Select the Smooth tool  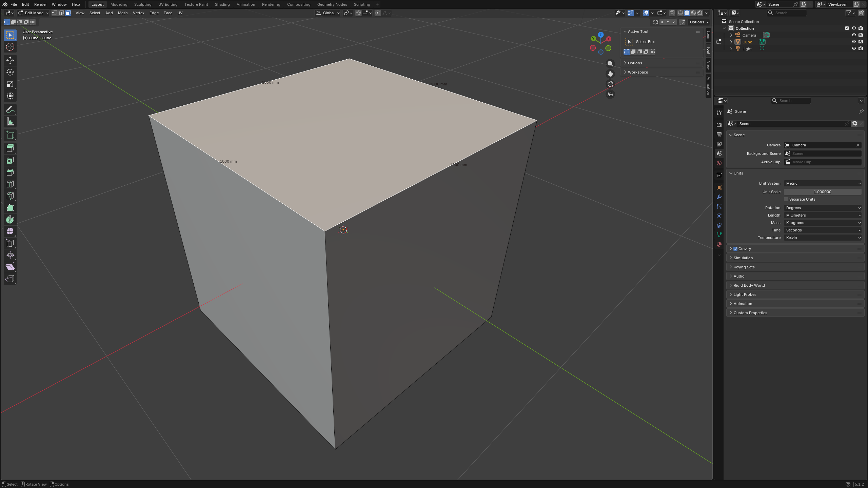tap(10, 231)
